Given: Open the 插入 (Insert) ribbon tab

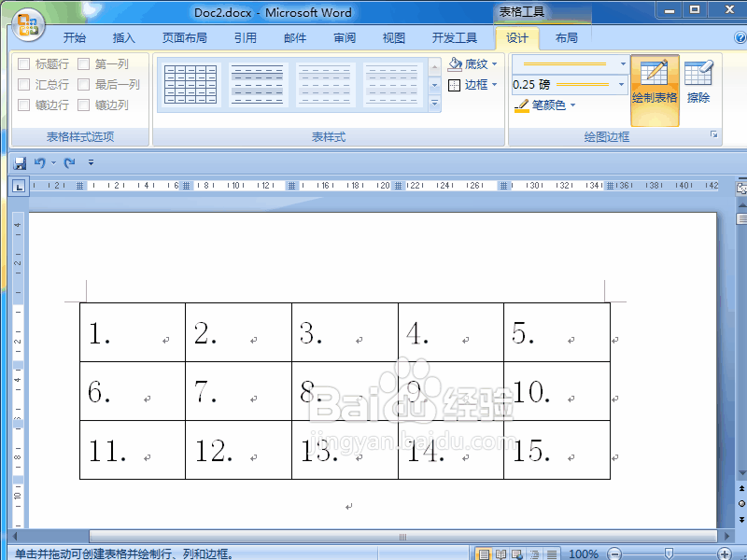Looking at the screenshot, I should click(124, 38).
